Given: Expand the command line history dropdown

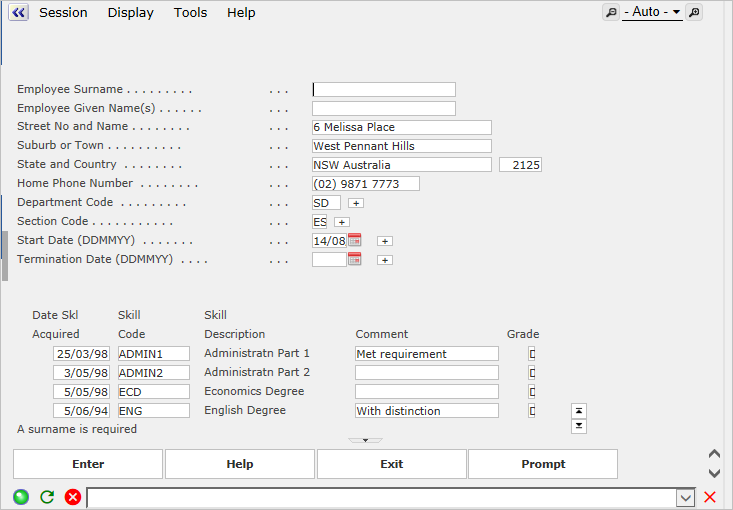Looking at the screenshot, I should coord(685,497).
